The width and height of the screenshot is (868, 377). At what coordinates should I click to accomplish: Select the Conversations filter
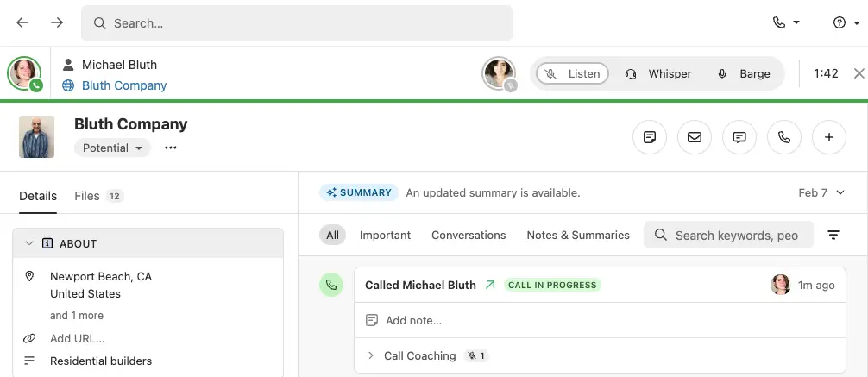469,236
